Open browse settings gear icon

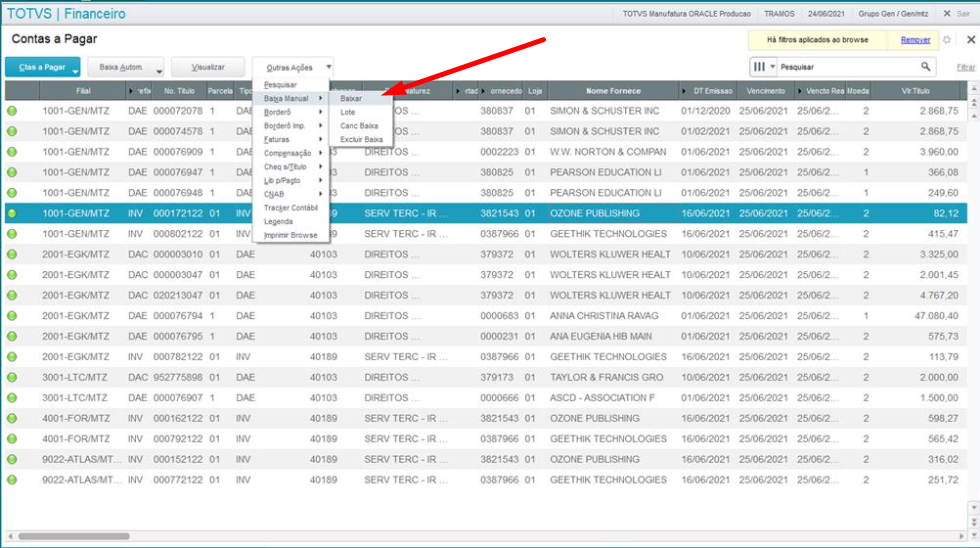point(947,39)
